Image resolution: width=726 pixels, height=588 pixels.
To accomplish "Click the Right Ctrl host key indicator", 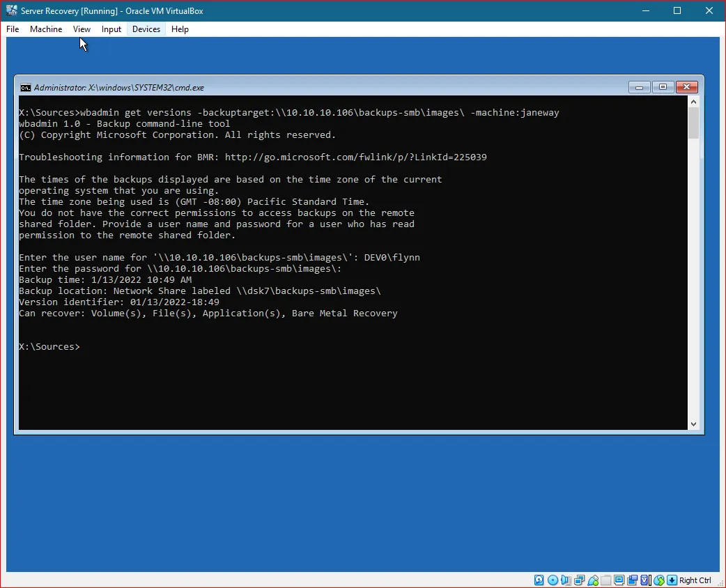I will pos(695,580).
